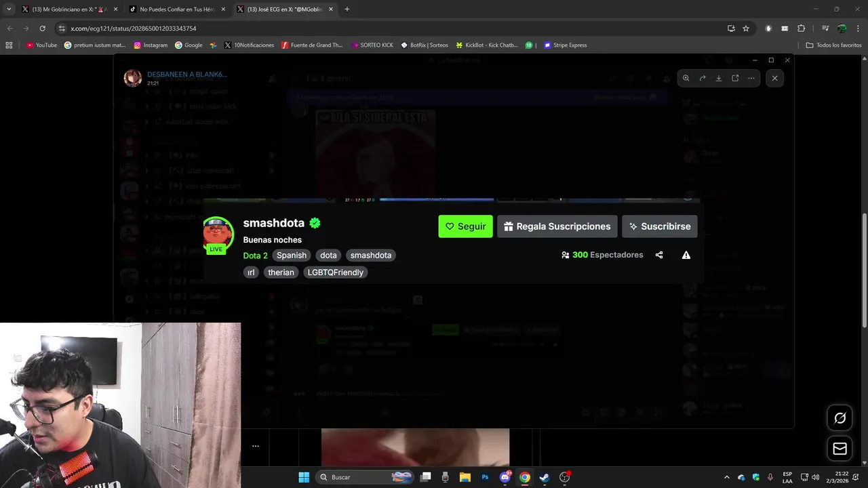Bookmark this page with star icon

(746, 28)
